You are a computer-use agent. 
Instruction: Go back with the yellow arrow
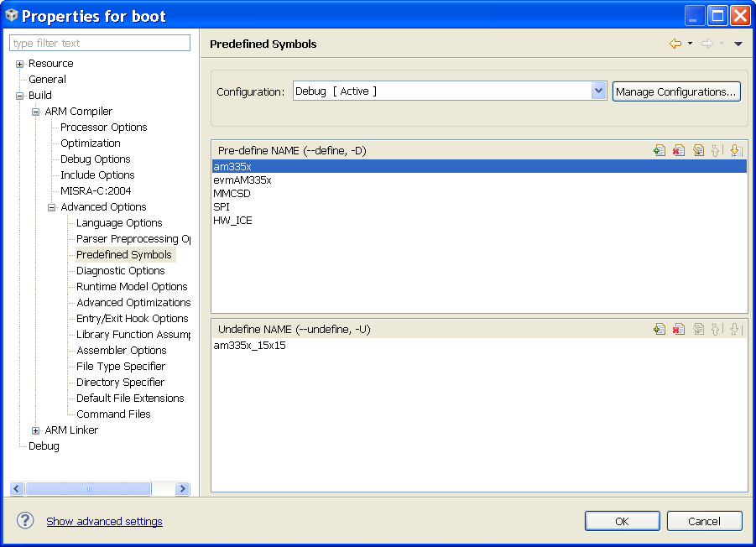(675, 44)
